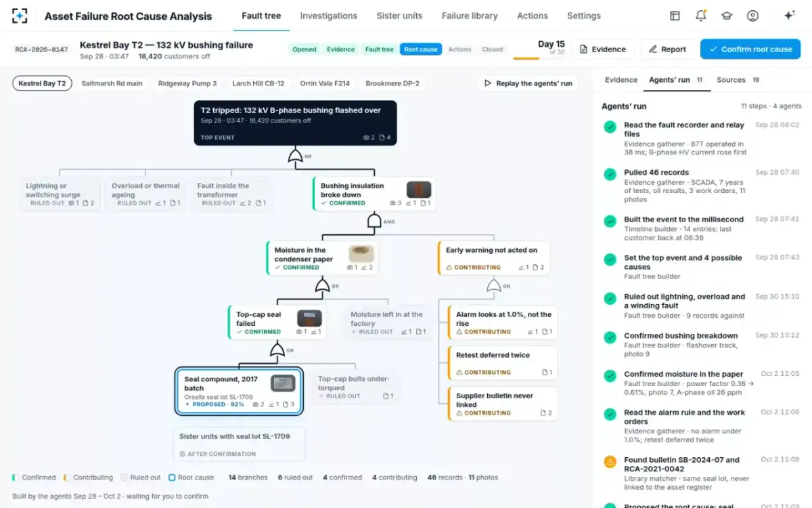
Task: Select the Saltmarsh Rd main asset chip
Action: [x=112, y=83]
